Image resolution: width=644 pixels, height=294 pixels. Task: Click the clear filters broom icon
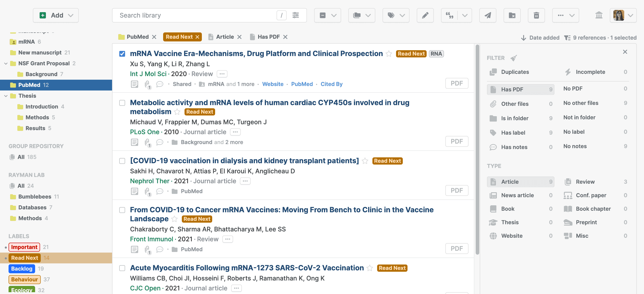513,58
